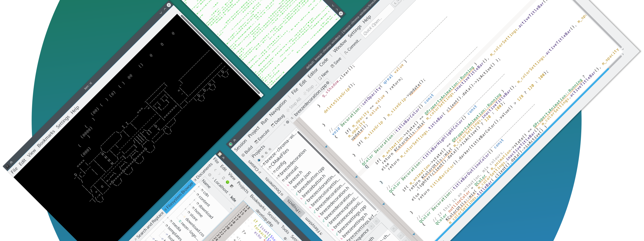Image resolution: width=644 pixels, height=241 pixels.
Task: Click the minus button in KDevelop's bottom panel
Action: click(x=376, y=221)
